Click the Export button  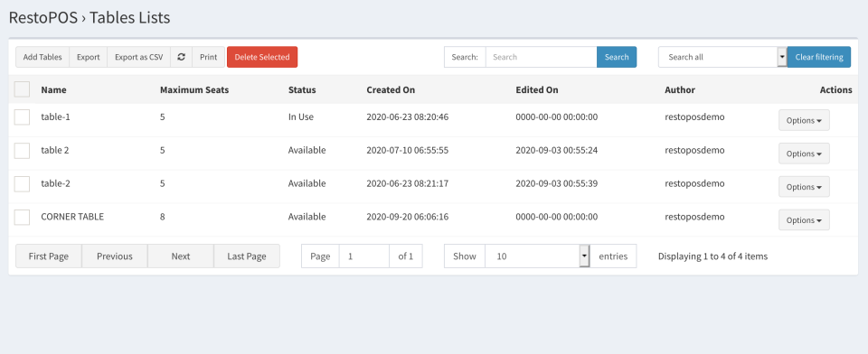coord(88,57)
